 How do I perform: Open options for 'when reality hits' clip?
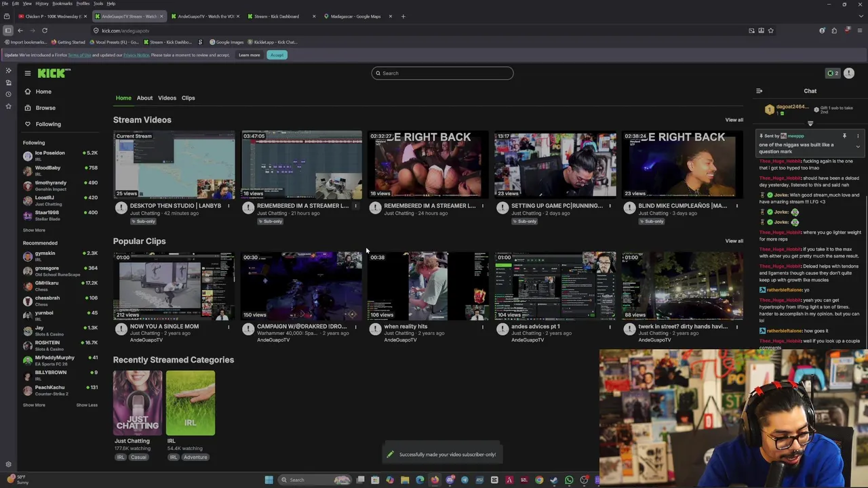(x=483, y=327)
